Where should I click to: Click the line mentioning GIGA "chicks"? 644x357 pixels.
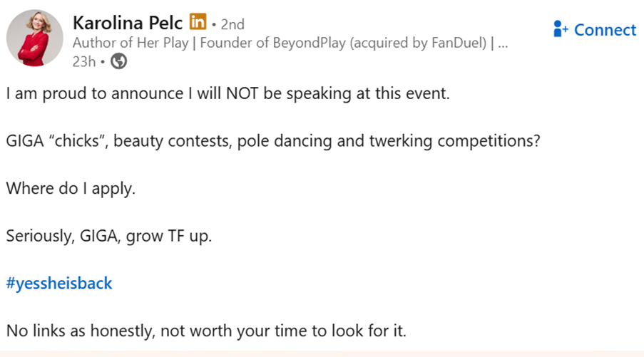272,141
